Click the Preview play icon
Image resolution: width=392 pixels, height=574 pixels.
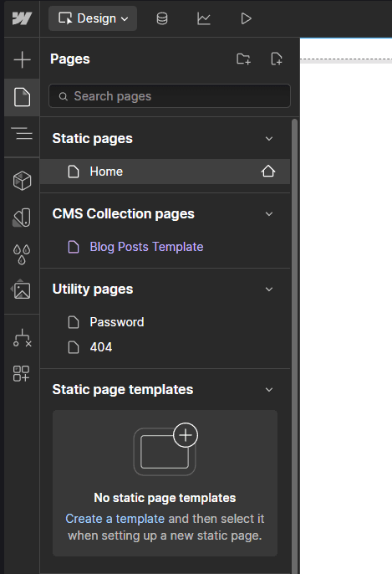click(x=246, y=18)
